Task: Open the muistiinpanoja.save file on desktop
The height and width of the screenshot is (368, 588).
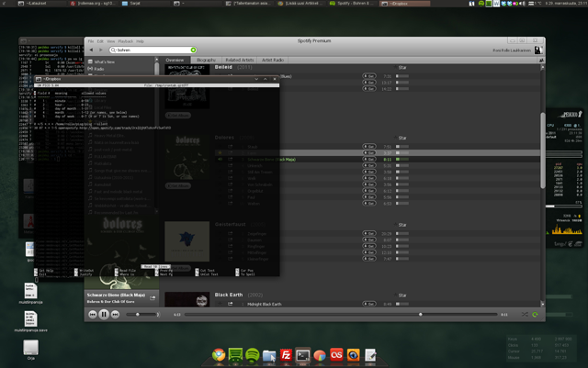Action: (30, 321)
